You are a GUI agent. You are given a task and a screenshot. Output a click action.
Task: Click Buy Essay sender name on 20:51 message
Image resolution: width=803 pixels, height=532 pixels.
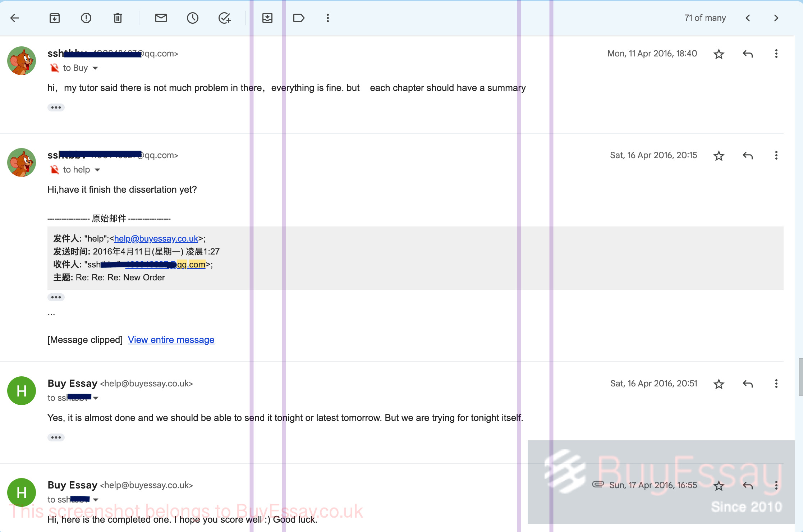click(x=73, y=384)
